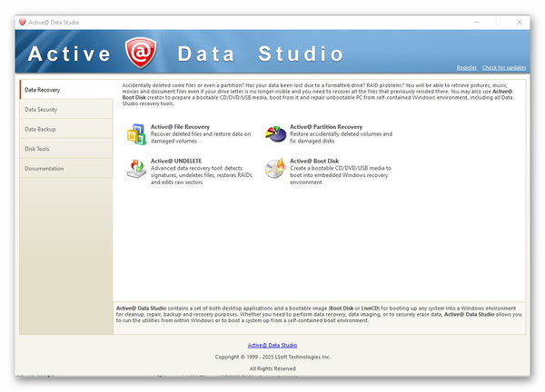Open the Active@ Data Studio footer link
This screenshot has height=392, width=545.
pyautogui.click(x=272, y=345)
